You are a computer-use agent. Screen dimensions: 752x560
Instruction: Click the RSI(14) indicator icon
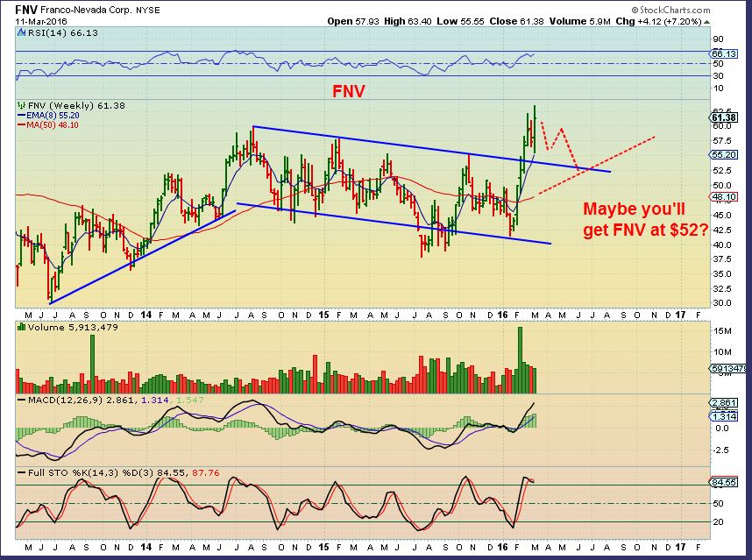(x=21, y=32)
